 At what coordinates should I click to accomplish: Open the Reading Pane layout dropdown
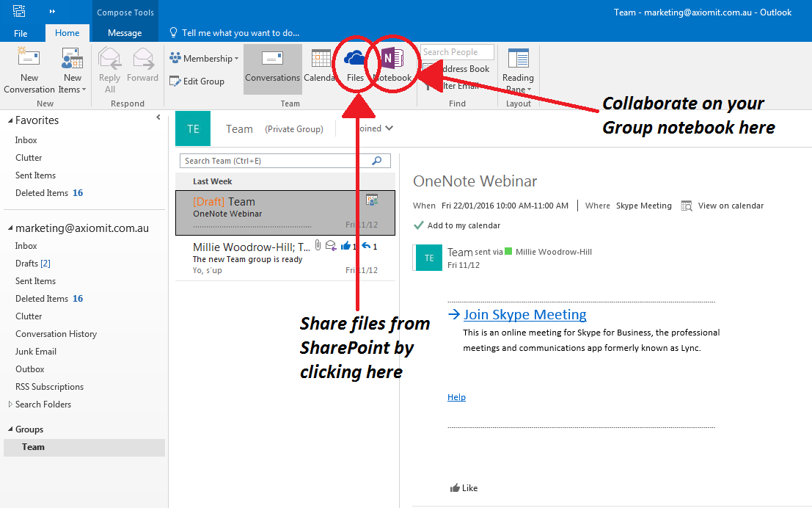518,70
